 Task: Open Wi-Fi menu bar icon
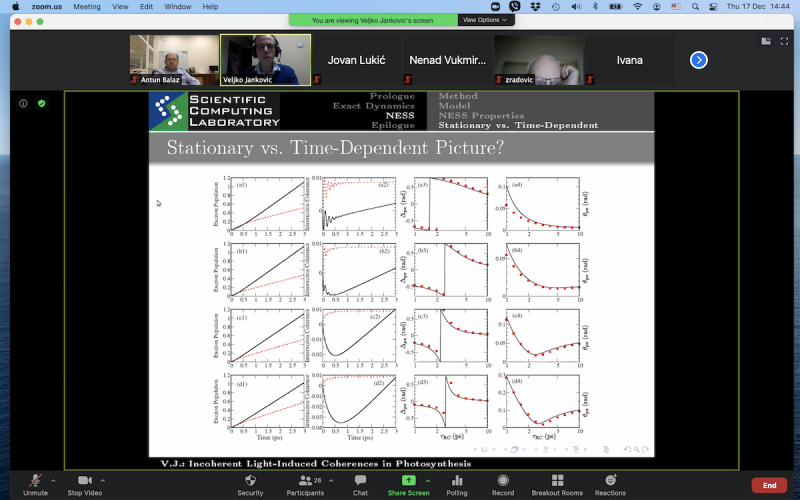pos(638,7)
